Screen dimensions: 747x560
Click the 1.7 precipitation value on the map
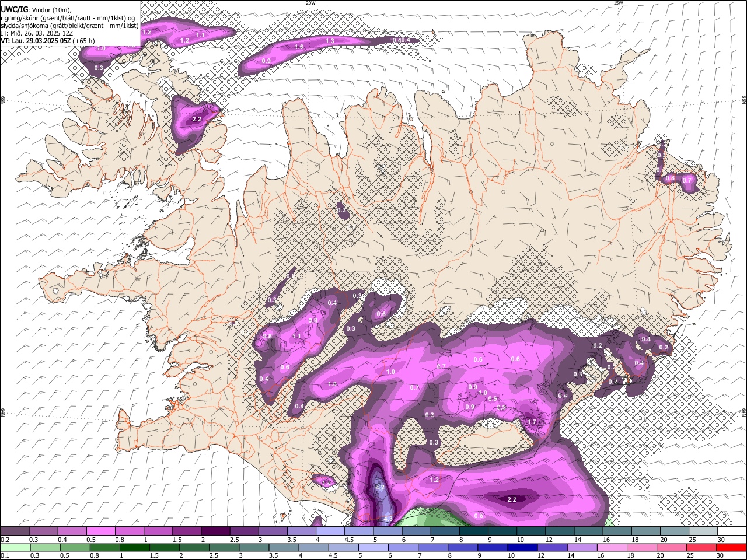click(532, 422)
